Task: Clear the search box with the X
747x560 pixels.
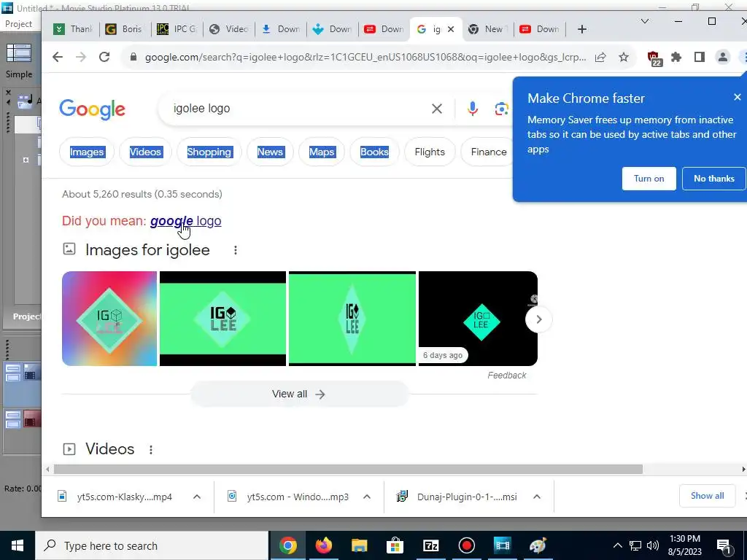Action: (436, 109)
